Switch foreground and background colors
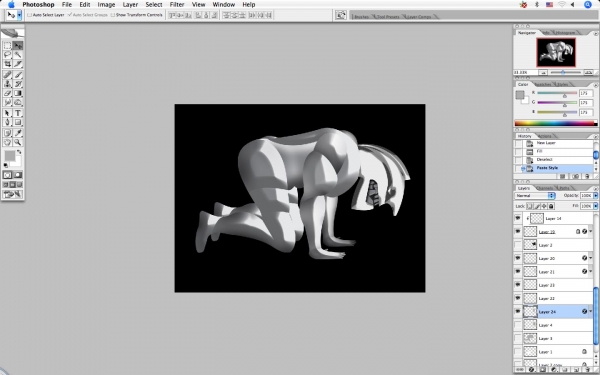 click(x=19, y=152)
